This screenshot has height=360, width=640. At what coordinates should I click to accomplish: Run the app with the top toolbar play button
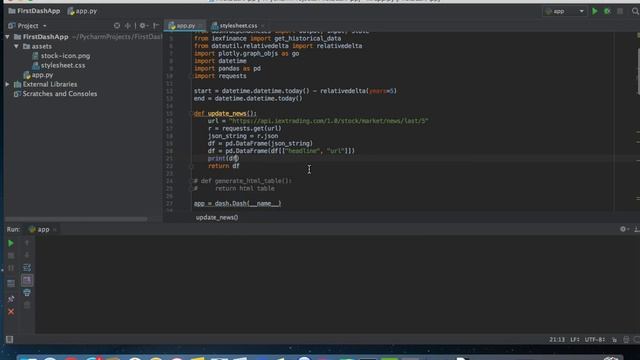click(x=595, y=11)
